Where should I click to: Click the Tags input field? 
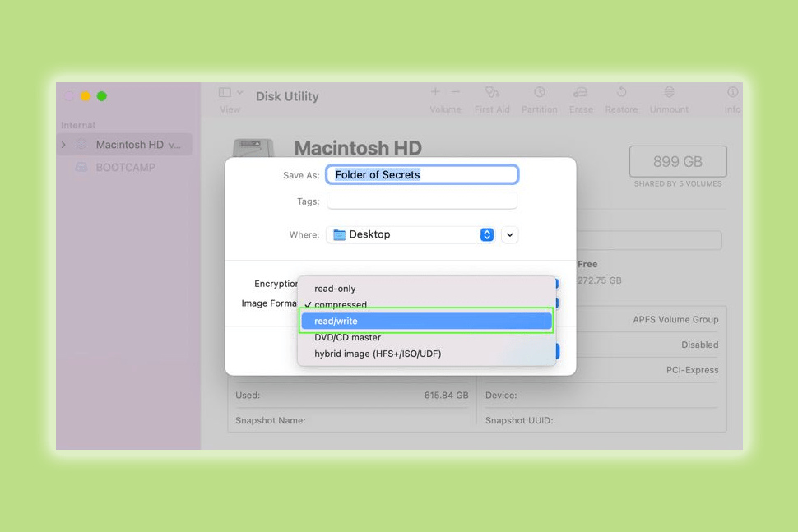(422, 201)
